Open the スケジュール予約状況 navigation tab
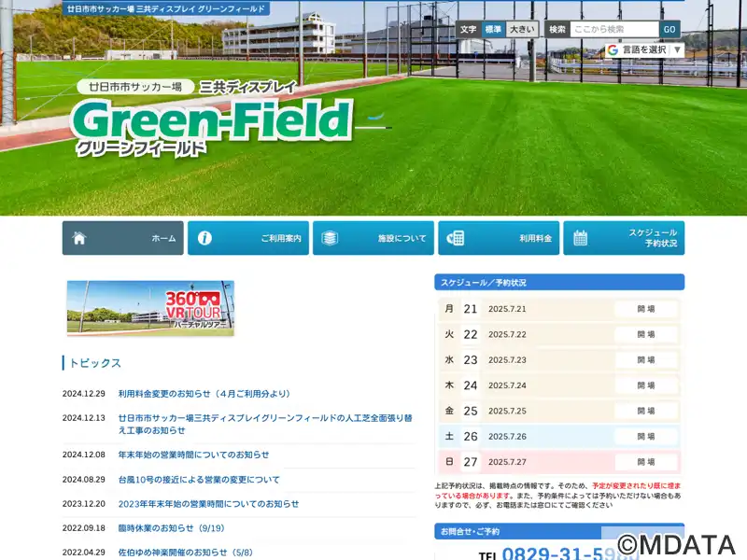 coord(624,238)
